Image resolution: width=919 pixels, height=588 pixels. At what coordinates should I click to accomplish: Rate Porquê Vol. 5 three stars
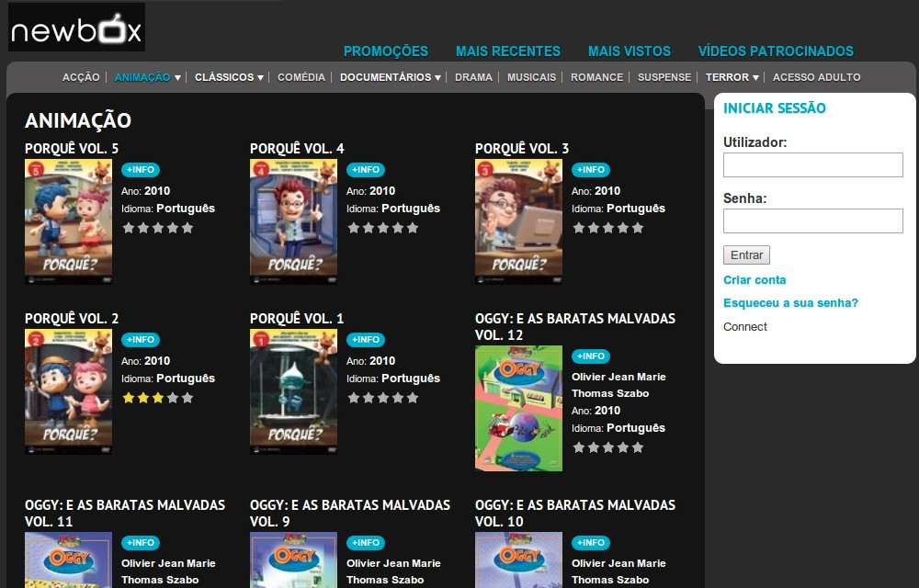coord(158,228)
